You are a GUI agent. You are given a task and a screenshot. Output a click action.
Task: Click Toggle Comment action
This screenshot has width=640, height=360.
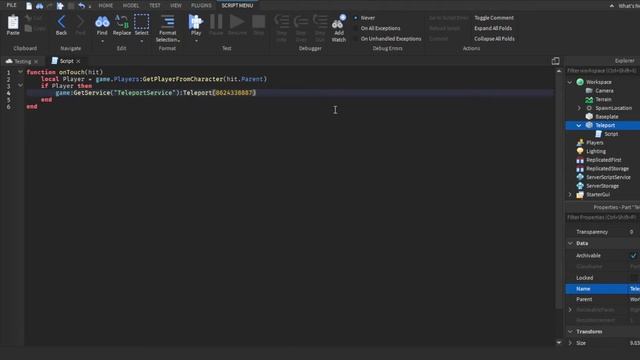click(x=494, y=18)
